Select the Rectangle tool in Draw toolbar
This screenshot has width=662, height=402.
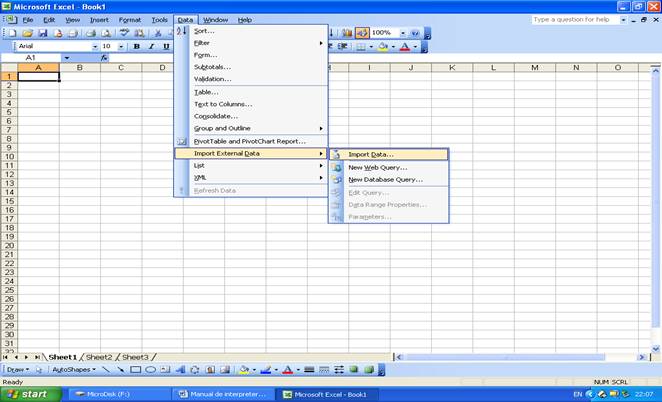[x=135, y=369]
